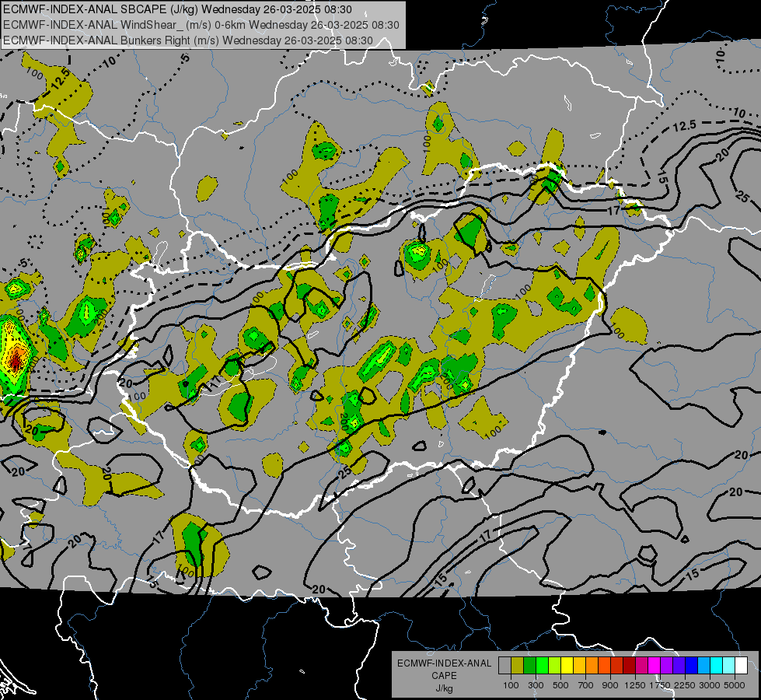The height and width of the screenshot is (700, 761).
Task: Click the 2250 legend scale value
Action: pos(685,685)
